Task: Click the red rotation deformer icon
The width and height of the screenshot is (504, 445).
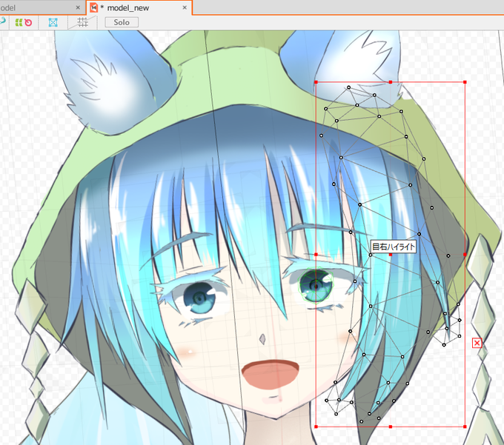Action: tap(29, 22)
